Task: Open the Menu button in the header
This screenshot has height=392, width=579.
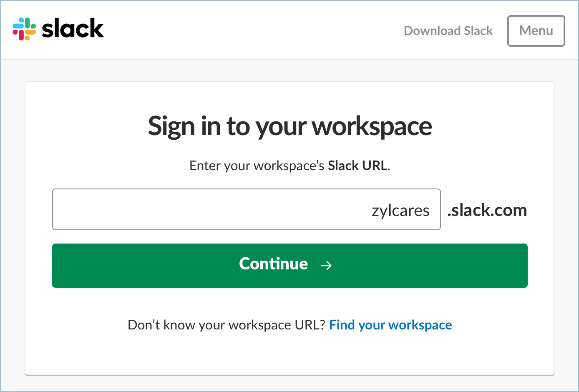Action: [x=536, y=31]
